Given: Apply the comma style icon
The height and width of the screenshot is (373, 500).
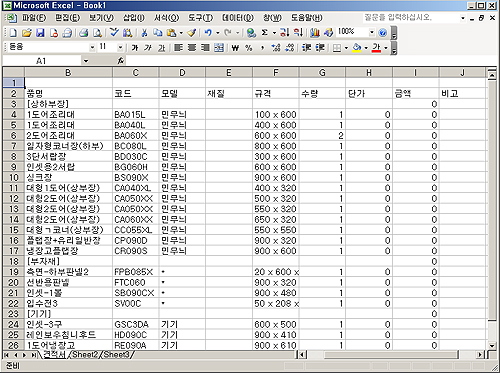Looking at the screenshot, I should [262, 48].
